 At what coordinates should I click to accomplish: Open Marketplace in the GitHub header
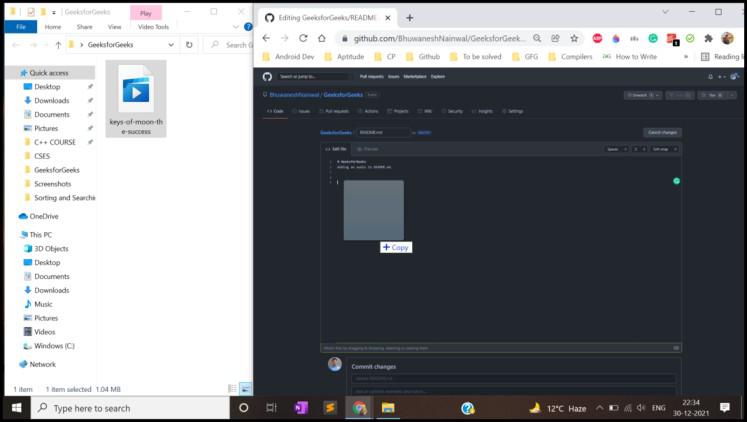pos(415,76)
